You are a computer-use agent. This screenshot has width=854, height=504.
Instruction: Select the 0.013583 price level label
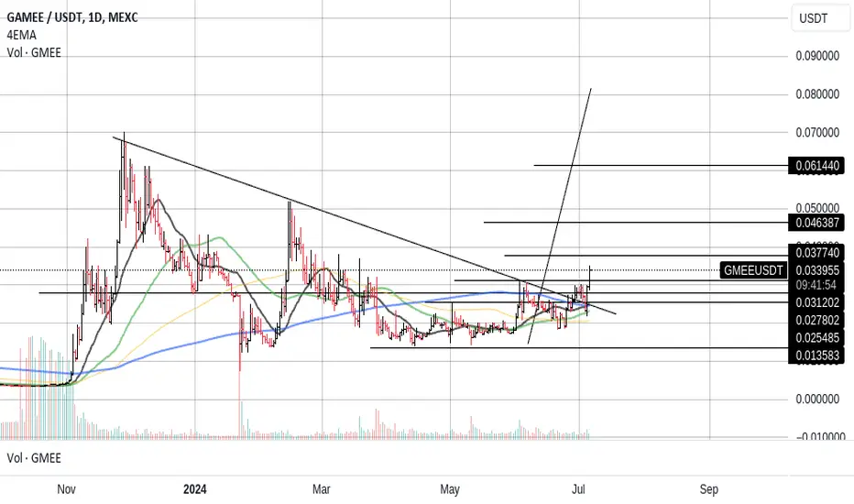pos(817,356)
